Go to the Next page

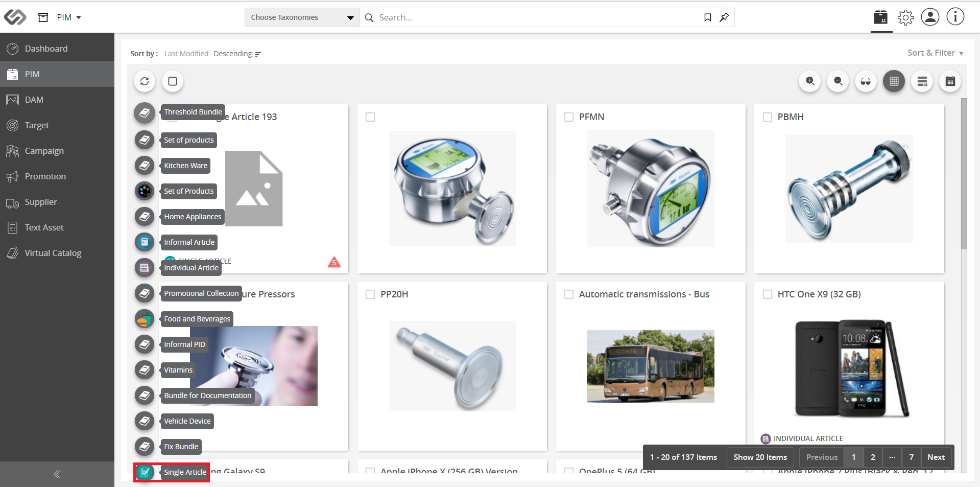click(x=936, y=457)
